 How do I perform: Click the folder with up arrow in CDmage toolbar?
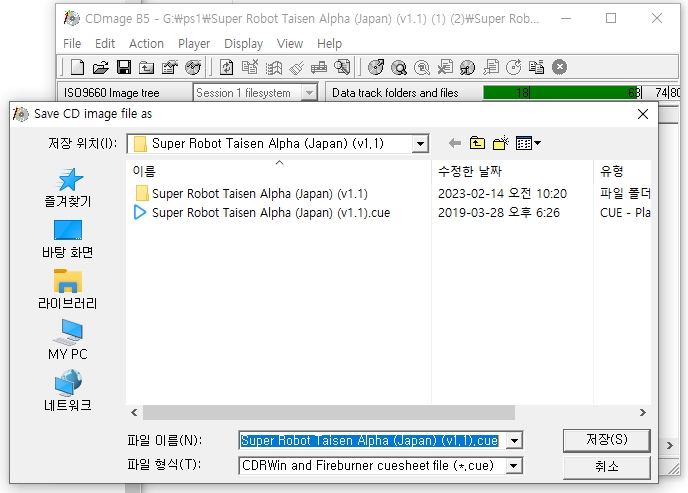tap(147, 68)
